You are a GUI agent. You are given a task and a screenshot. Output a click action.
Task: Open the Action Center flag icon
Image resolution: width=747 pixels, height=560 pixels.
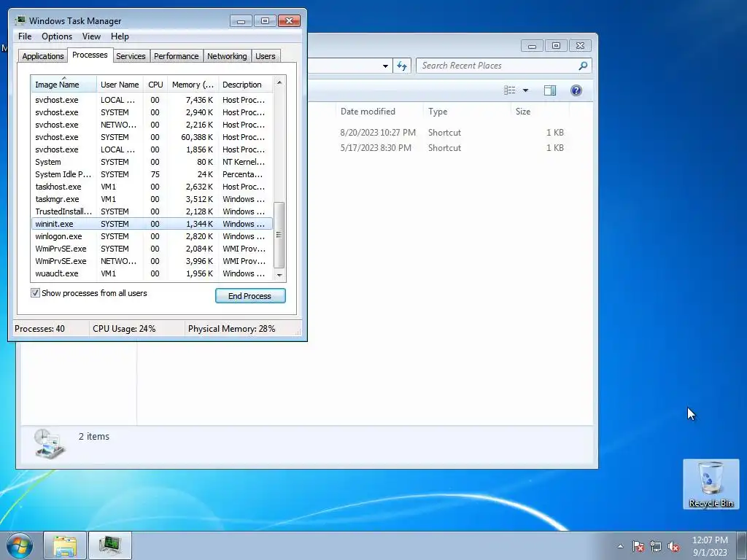tap(638, 546)
